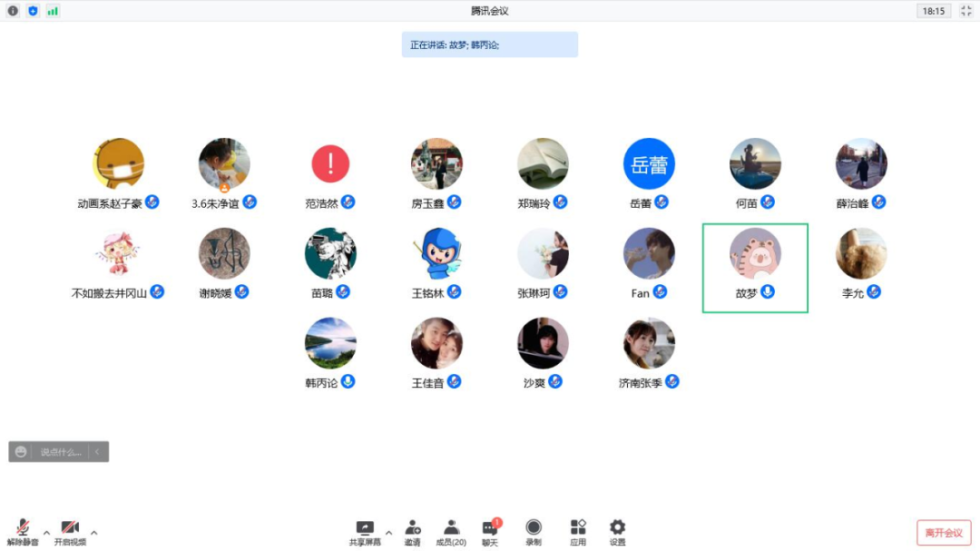Toggle the full screen icon beside 18:15

[965, 11]
